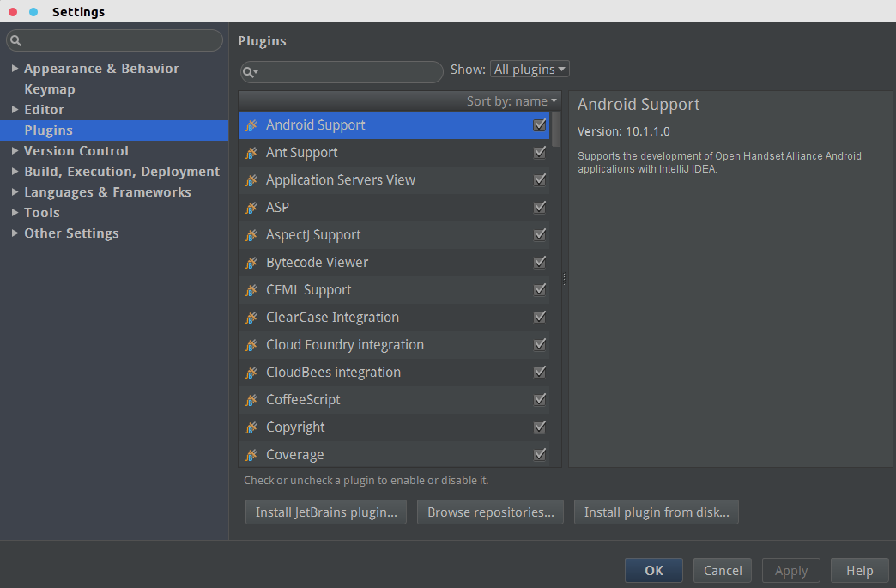Screen dimensions: 896x588
Task: Click the Bytecode Viewer plugin icon
Action: (251, 263)
